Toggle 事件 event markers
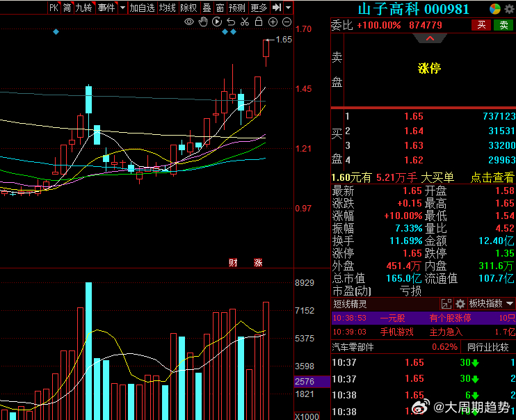This screenshot has height=420, width=516. pyautogui.click(x=106, y=8)
